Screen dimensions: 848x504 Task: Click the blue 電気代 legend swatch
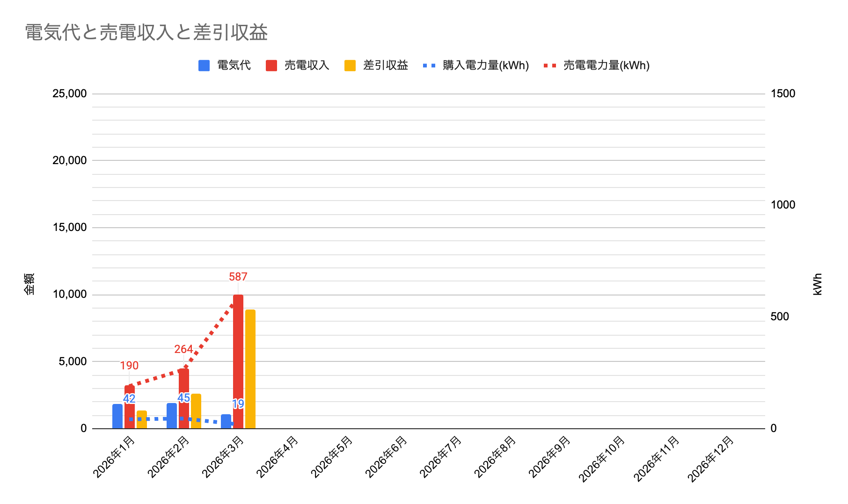coord(204,65)
